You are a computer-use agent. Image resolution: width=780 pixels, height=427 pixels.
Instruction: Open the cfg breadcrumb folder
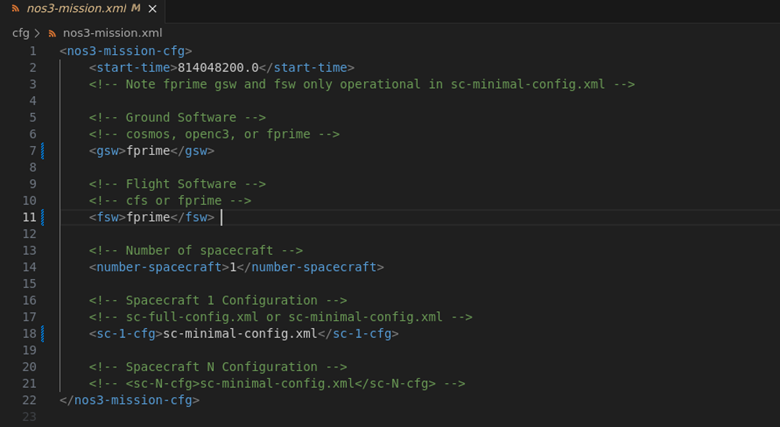click(x=21, y=33)
